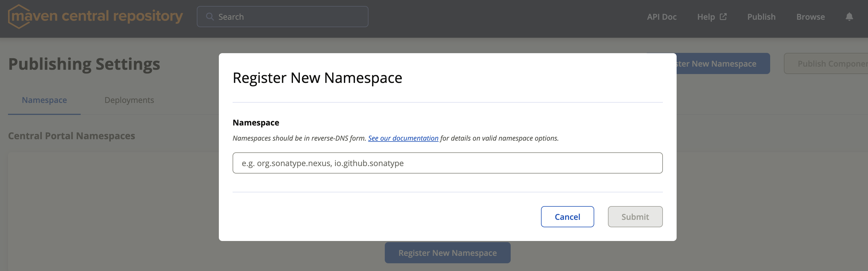The width and height of the screenshot is (868, 271).
Task: Go to the Publish page
Action: [761, 17]
